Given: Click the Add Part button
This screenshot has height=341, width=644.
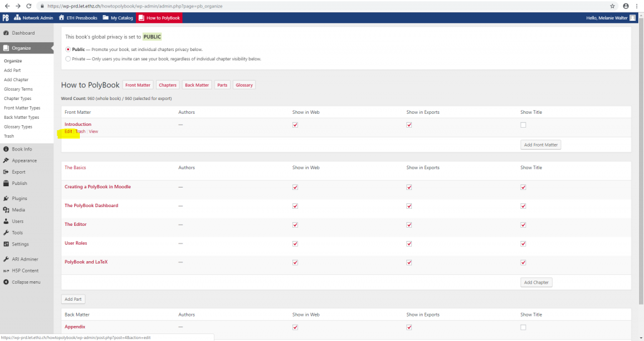Looking at the screenshot, I should 73,299.
